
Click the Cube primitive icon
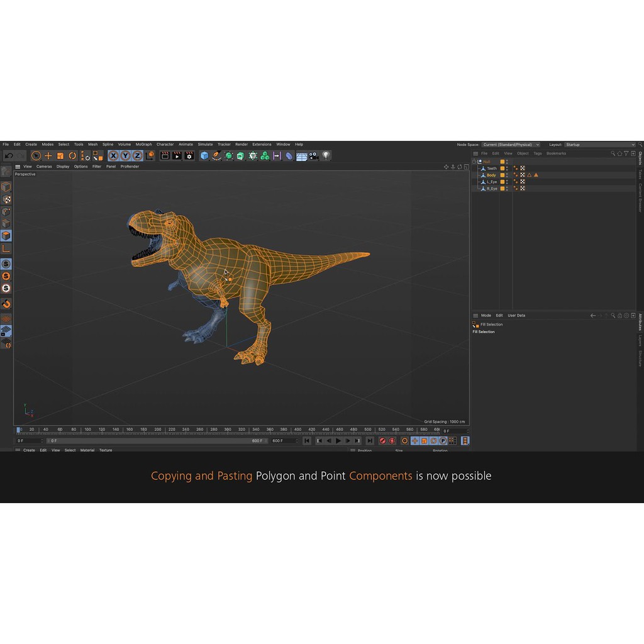pyautogui.click(x=204, y=155)
